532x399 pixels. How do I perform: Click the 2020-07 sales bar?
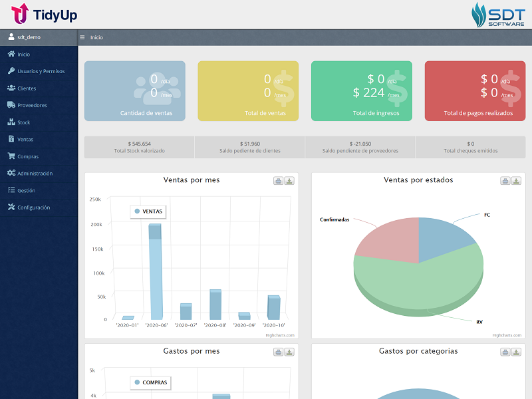(x=186, y=311)
